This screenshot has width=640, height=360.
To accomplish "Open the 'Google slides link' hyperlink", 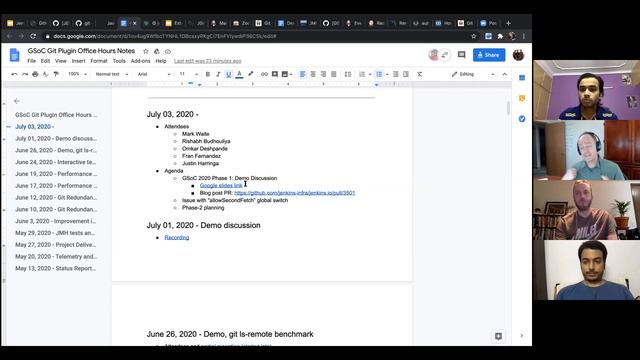I will (x=221, y=186).
